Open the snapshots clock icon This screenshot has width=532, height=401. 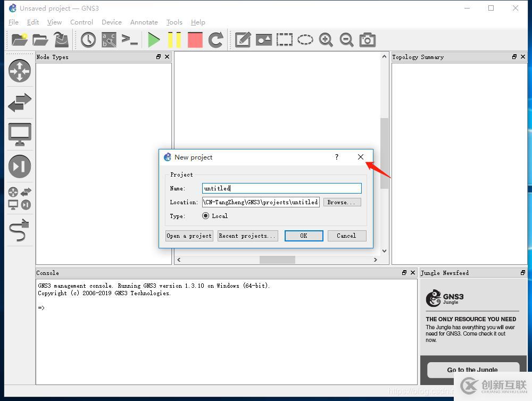pos(88,40)
